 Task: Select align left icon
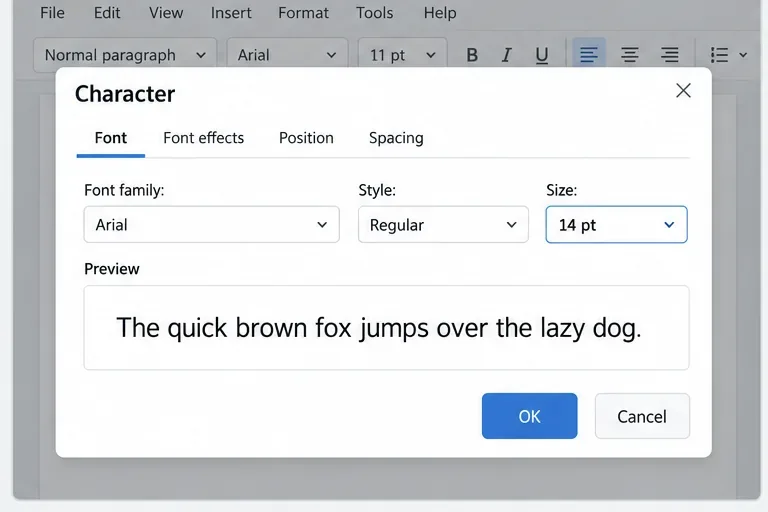pos(589,54)
